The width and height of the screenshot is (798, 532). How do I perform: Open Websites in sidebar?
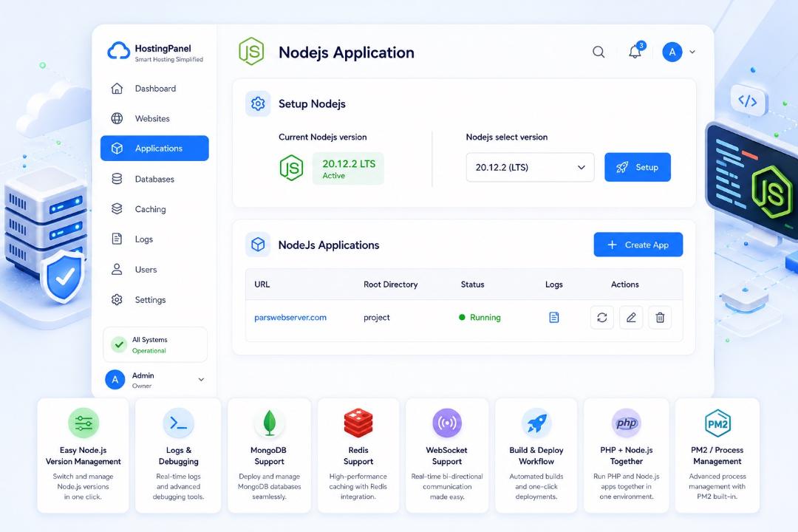154,119
